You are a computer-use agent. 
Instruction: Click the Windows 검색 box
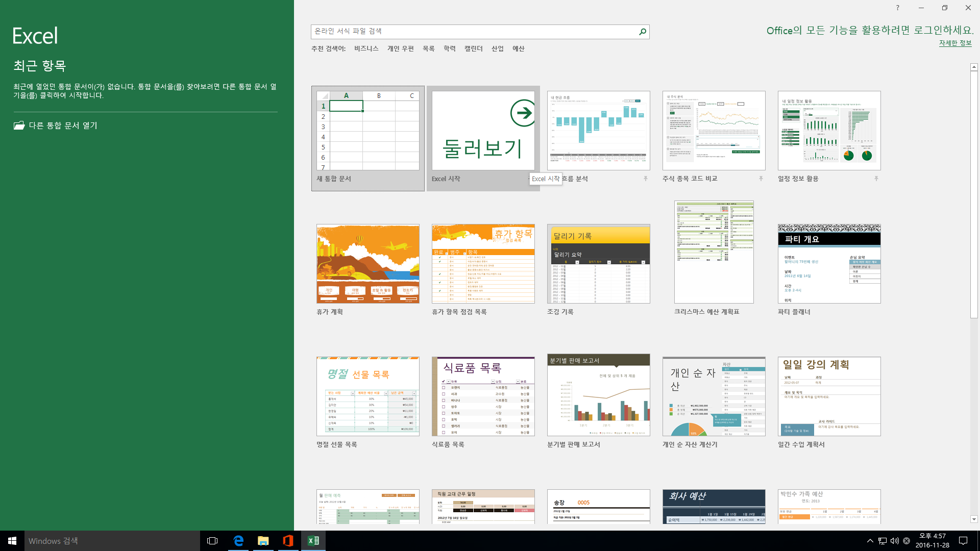[x=112, y=541]
